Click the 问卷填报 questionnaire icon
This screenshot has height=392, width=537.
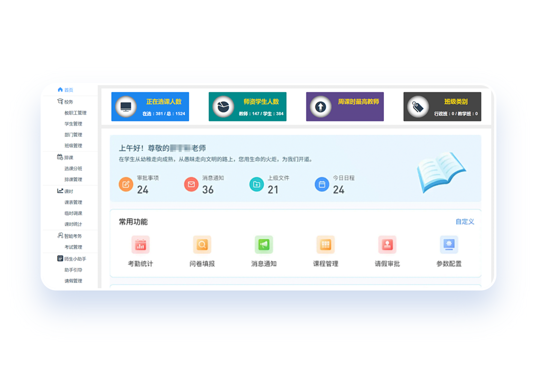[202, 245]
